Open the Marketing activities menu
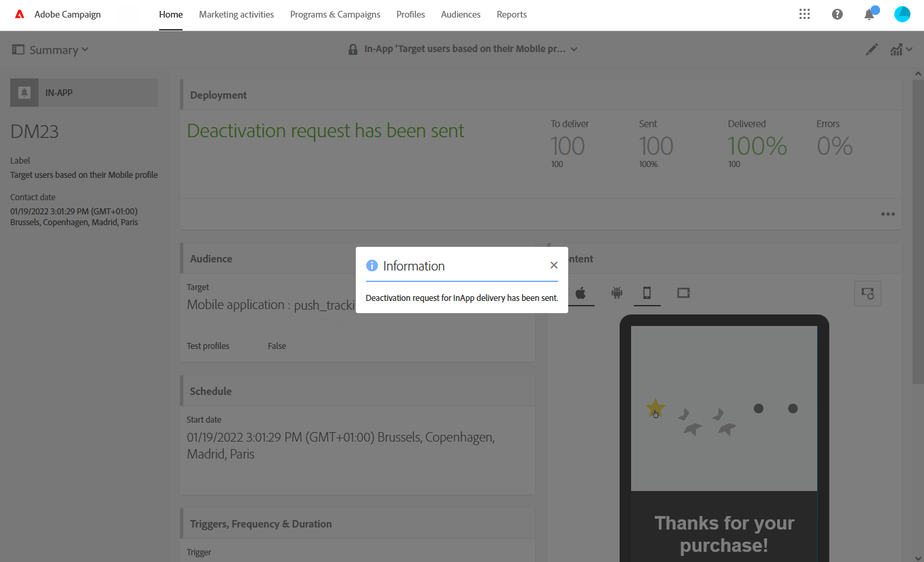 point(236,14)
